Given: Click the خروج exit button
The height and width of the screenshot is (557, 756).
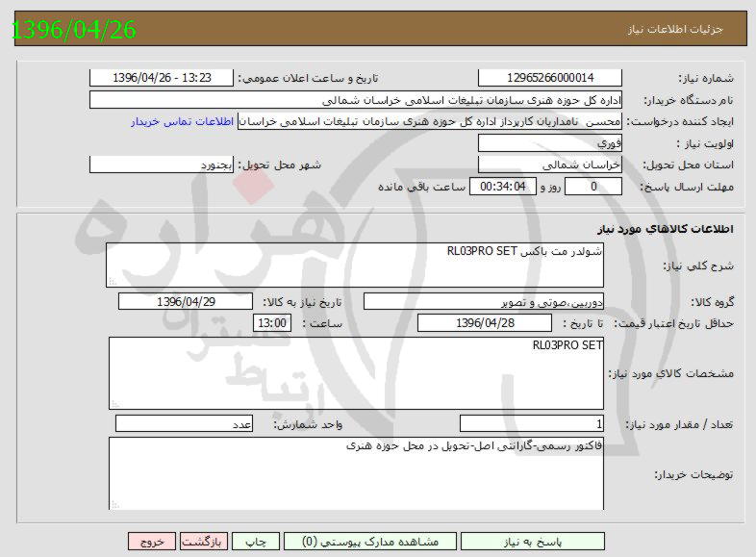Looking at the screenshot, I should click(152, 542).
